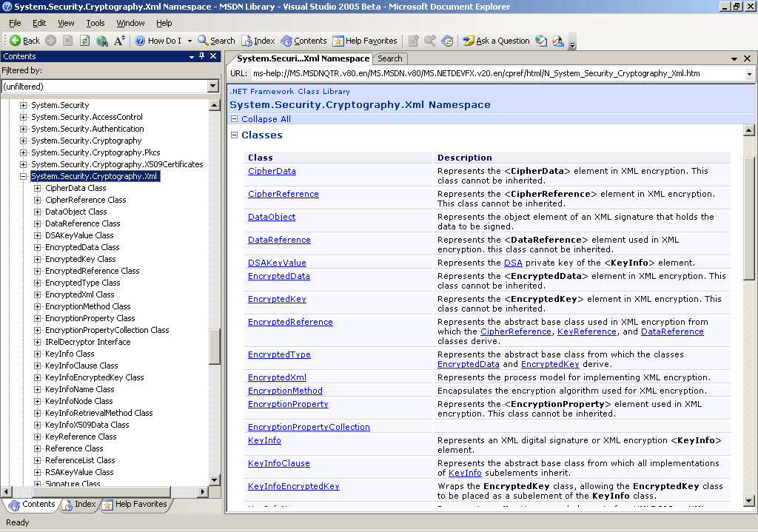Open the URL history dropdown

749,74
